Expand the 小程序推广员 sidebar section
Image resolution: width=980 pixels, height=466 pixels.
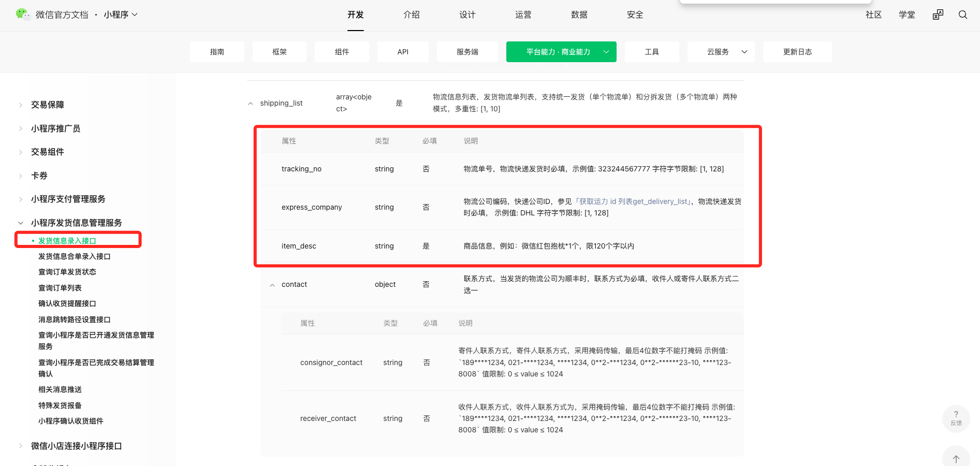click(x=21, y=128)
